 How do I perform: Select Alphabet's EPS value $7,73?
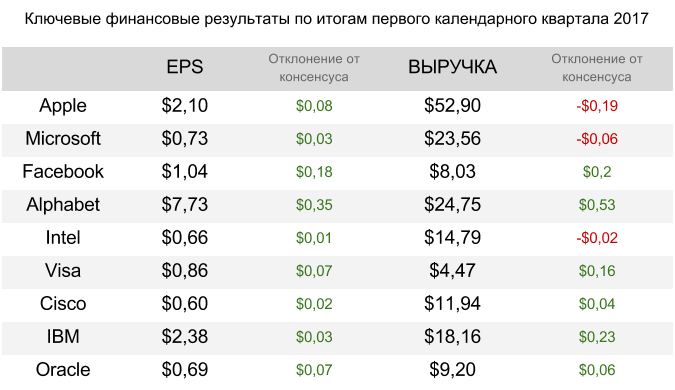[185, 204]
